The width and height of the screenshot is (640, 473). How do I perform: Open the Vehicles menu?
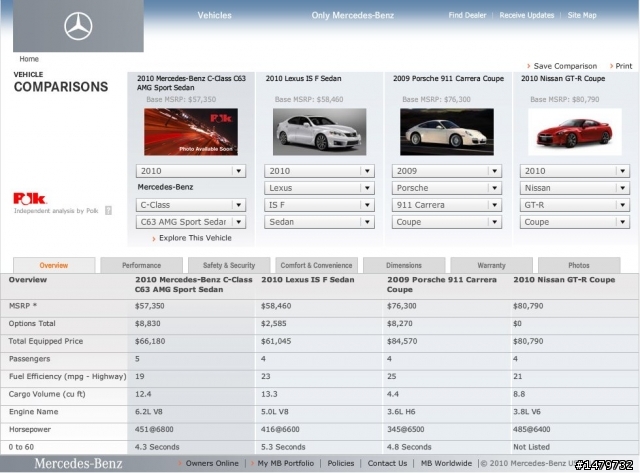pyautogui.click(x=215, y=16)
